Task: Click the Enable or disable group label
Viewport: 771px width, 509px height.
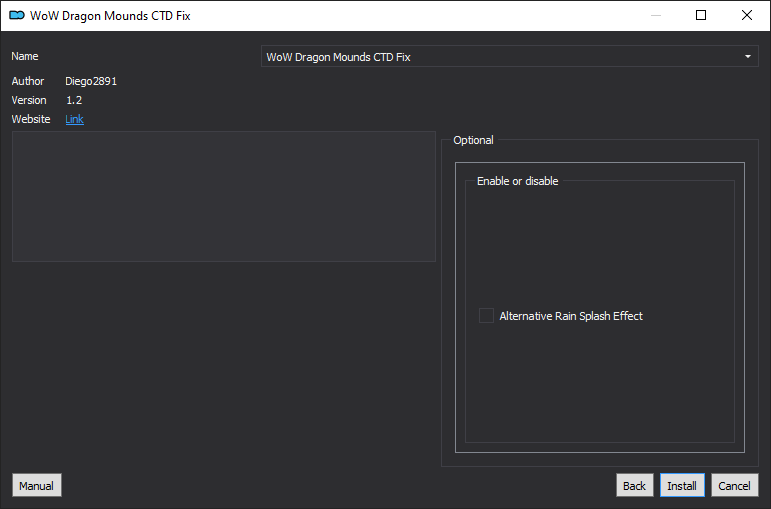Action: (x=517, y=181)
